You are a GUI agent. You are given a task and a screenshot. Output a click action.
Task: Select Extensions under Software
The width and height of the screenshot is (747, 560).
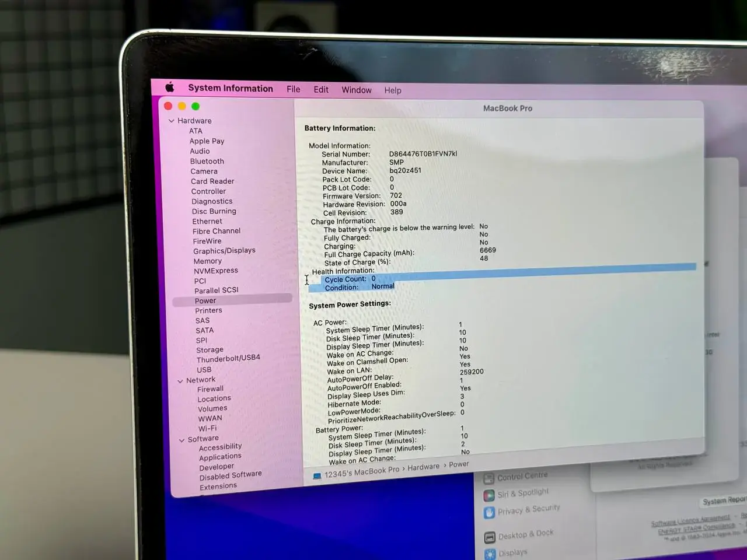click(218, 487)
